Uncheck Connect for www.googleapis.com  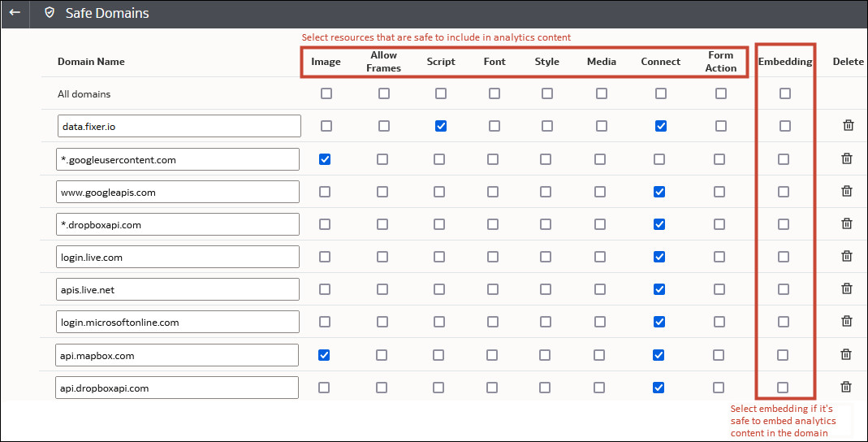click(x=659, y=192)
